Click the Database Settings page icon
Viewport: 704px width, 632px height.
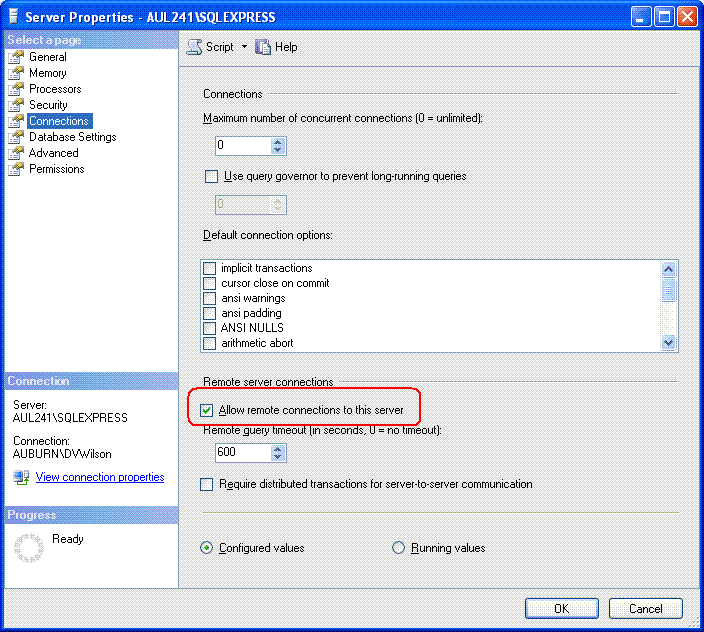click(16, 137)
